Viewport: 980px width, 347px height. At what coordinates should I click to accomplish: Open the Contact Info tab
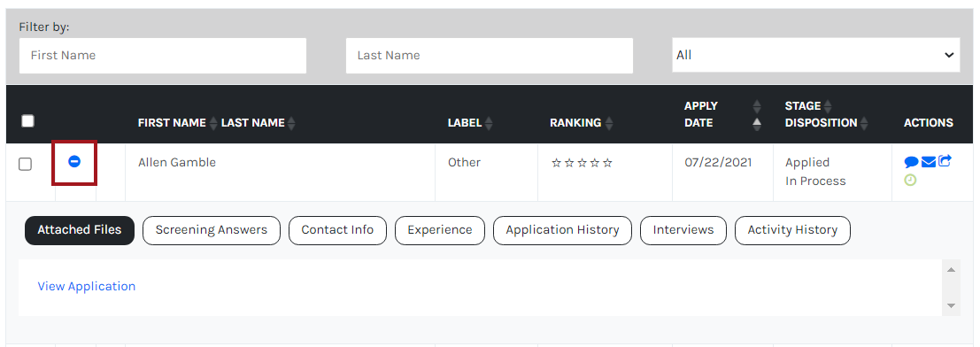[x=337, y=230]
